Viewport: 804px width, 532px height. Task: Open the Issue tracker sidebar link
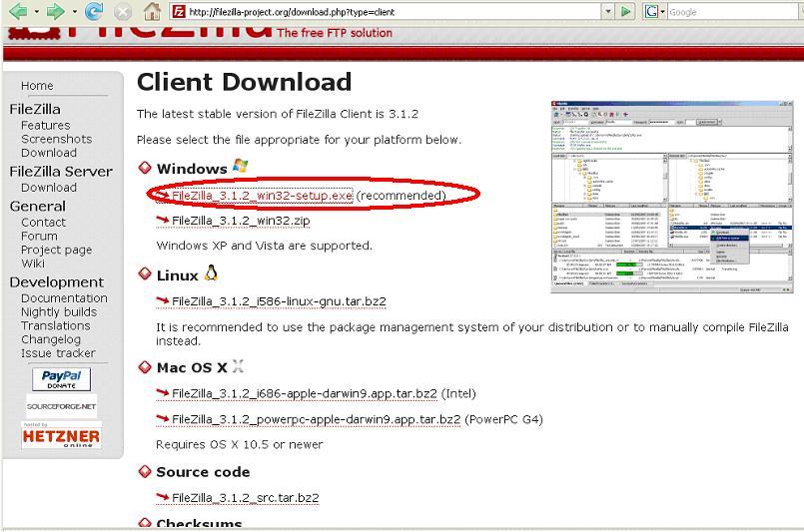click(58, 353)
